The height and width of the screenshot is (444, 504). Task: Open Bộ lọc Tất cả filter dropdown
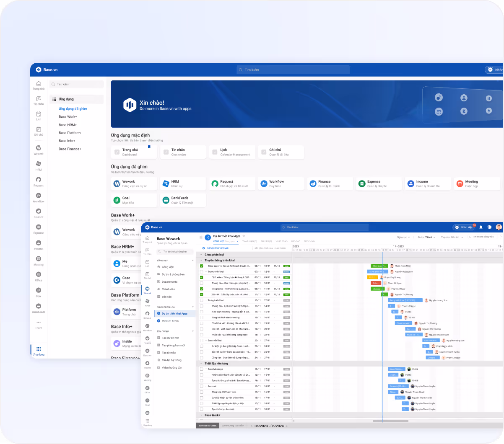pyautogui.click(x=426, y=237)
